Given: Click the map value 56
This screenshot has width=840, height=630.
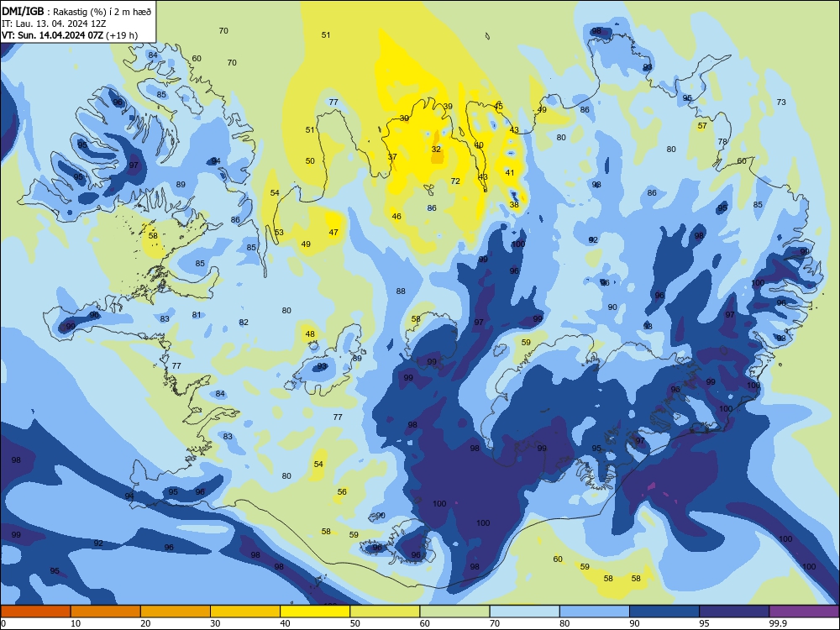Looking at the screenshot, I should tap(343, 491).
